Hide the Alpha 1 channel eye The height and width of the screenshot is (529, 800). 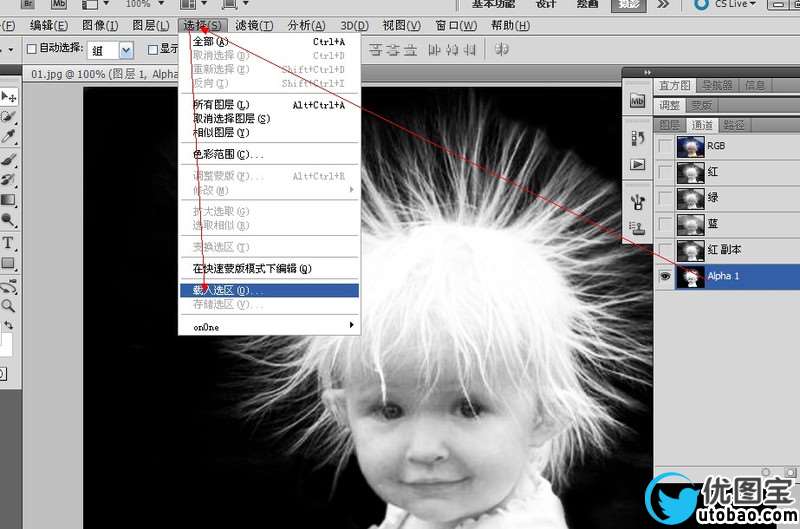point(665,276)
